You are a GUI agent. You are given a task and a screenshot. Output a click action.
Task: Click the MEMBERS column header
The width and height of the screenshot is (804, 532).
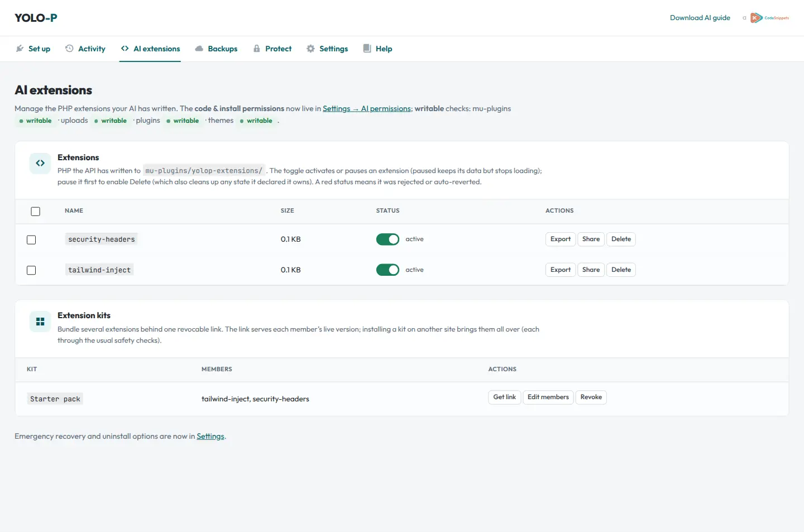tap(217, 370)
